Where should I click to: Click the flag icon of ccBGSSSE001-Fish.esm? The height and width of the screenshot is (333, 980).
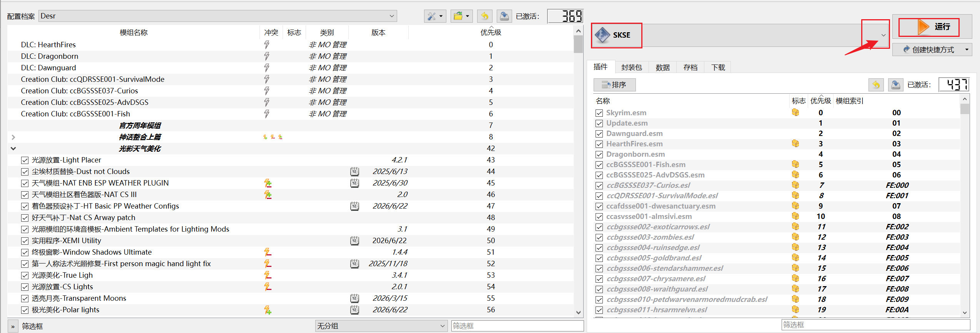click(x=795, y=164)
